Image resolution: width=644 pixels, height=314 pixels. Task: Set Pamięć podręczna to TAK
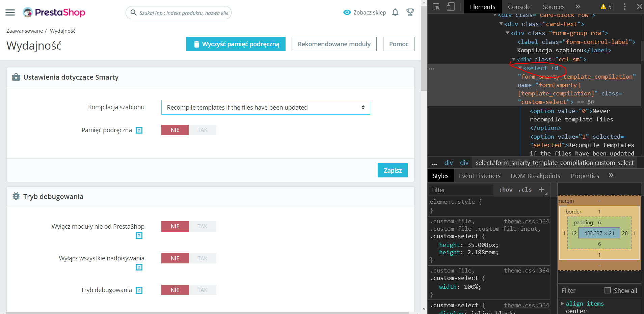[203, 130]
